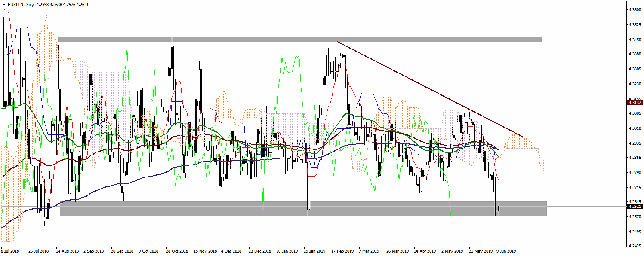The image size is (644, 256).
Task: Click the 7 Mar 2019 date label
Action: (x=370, y=250)
